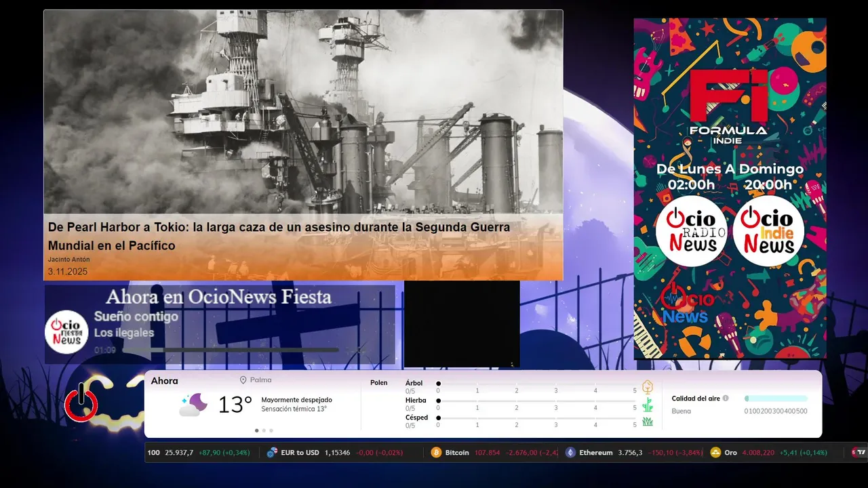Click the Árbol pollen level slider
The image size is (868, 488).
(536, 384)
